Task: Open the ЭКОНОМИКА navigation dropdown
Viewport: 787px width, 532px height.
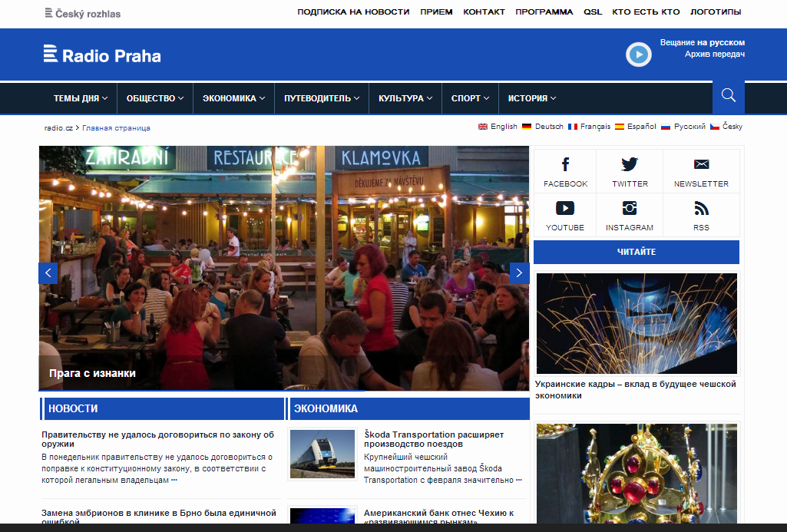Action: 234,98
